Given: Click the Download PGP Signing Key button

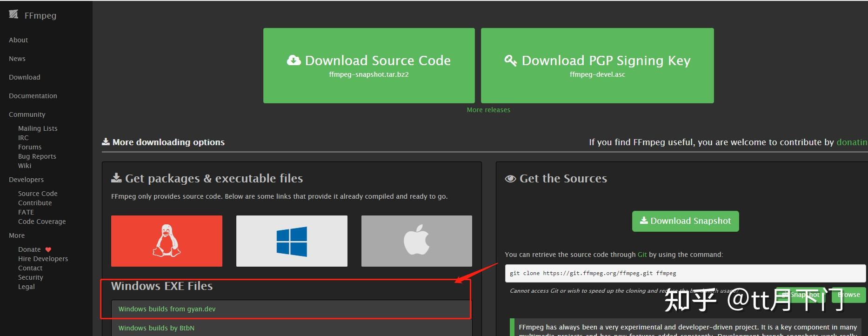Looking at the screenshot, I should coord(597,66).
